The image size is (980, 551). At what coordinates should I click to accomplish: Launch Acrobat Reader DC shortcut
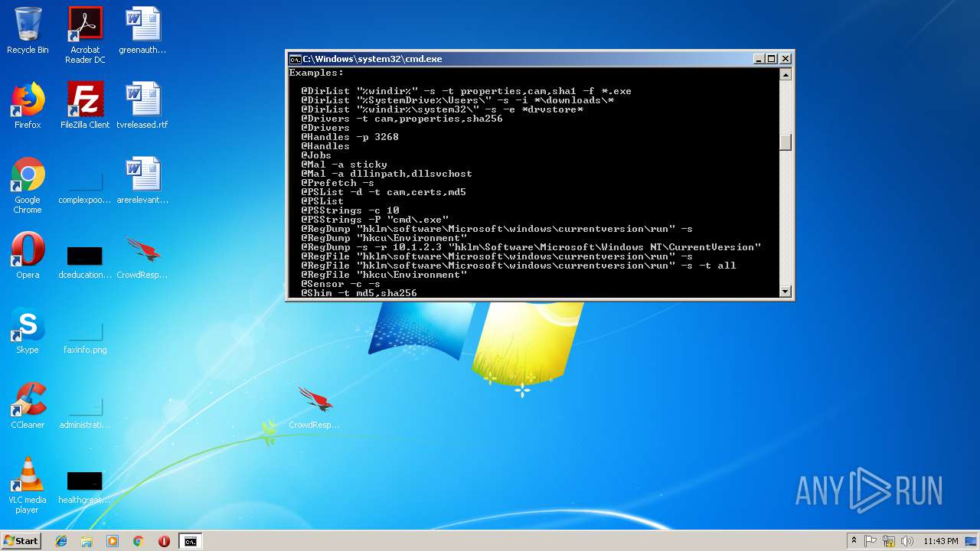pos(85,35)
